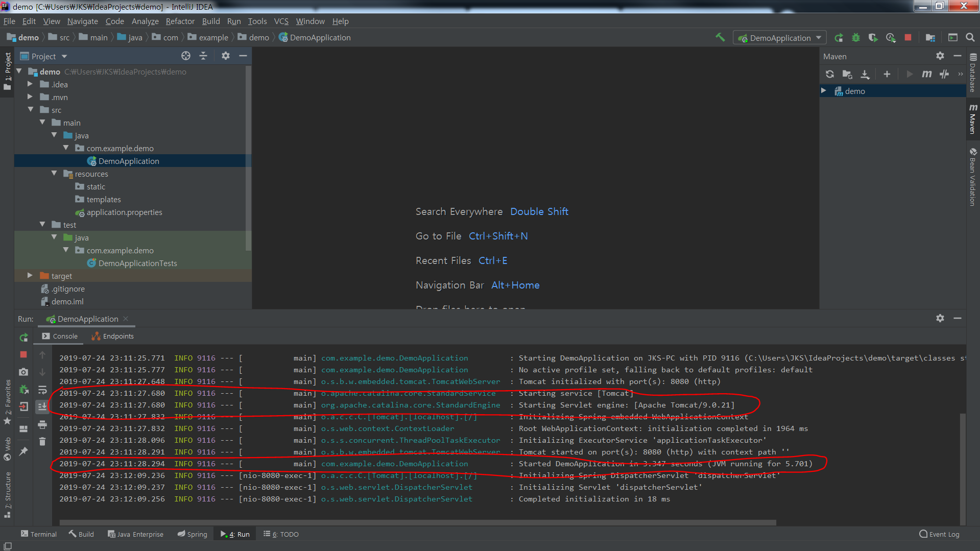Switch to the Endpoints tab
Viewport: 980px width, 551px height.
112,336
